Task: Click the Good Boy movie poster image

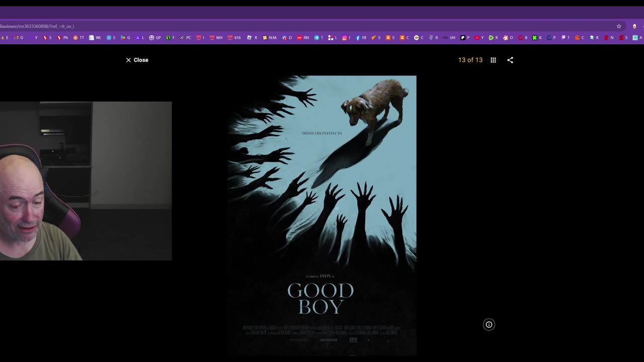Action: click(321, 216)
